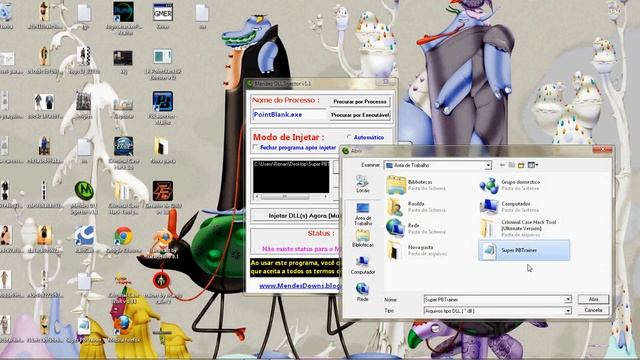Click Procurar por Executável button
This screenshot has height=360, width=640.
tap(360, 115)
